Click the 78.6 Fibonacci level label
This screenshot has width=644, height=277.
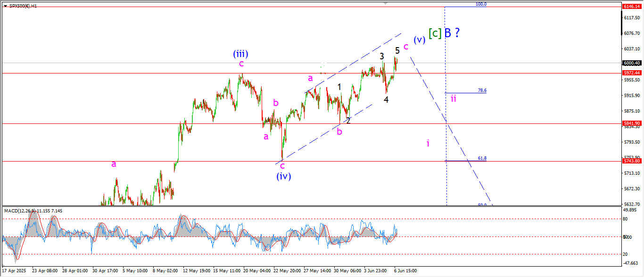pyautogui.click(x=482, y=90)
